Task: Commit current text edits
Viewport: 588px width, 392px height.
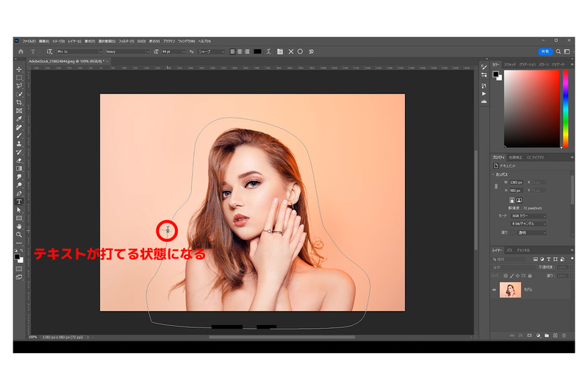Action: (x=300, y=51)
